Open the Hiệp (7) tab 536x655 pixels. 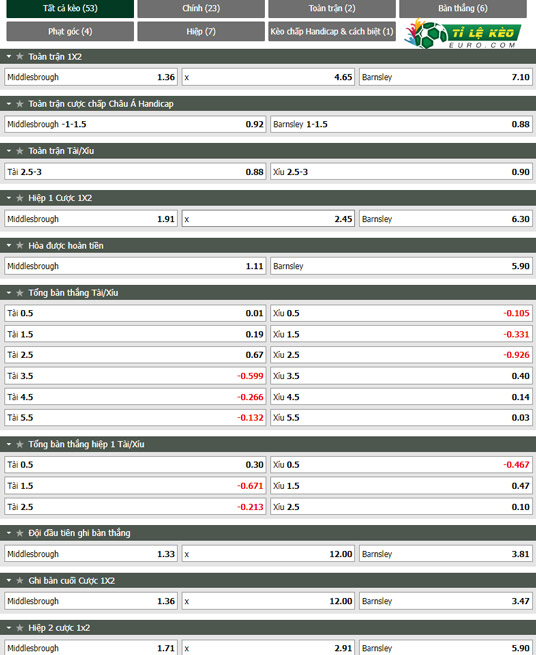click(201, 31)
